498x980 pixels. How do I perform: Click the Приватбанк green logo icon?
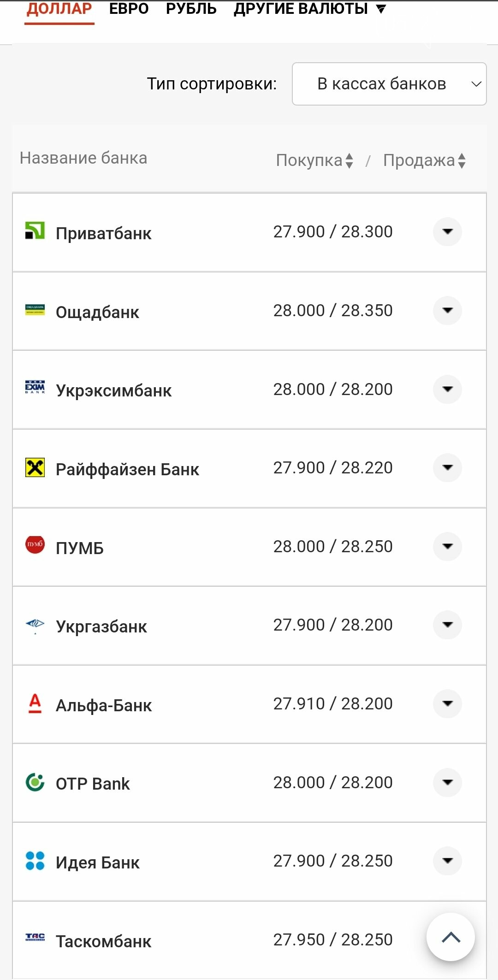(x=35, y=231)
